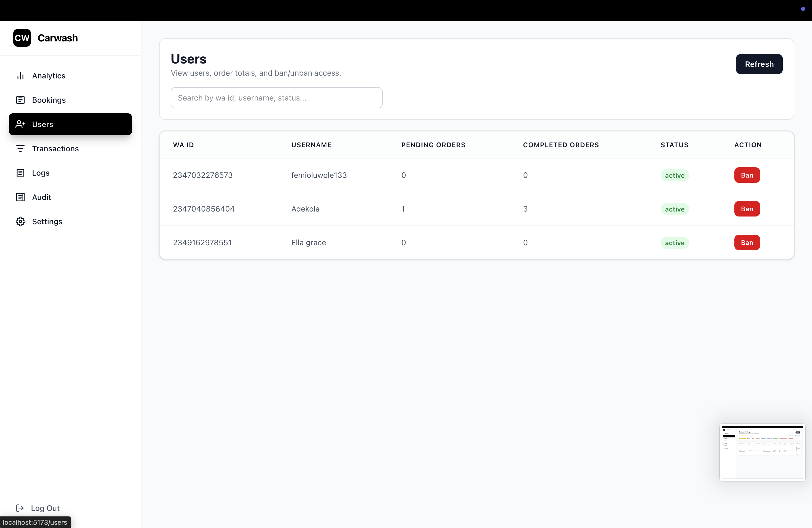The height and width of the screenshot is (528, 812).
Task: Ban user femioluwole133
Action: [x=747, y=175]
